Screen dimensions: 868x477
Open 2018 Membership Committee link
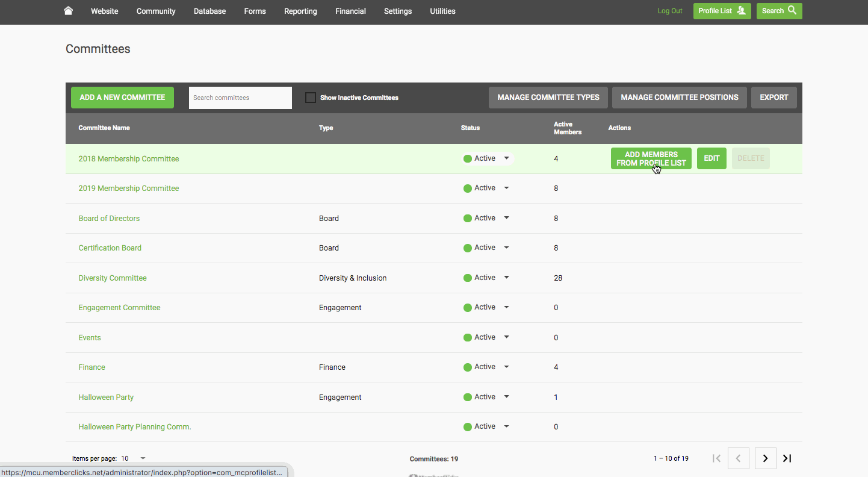pyautogui.click(x=129, y=159)
